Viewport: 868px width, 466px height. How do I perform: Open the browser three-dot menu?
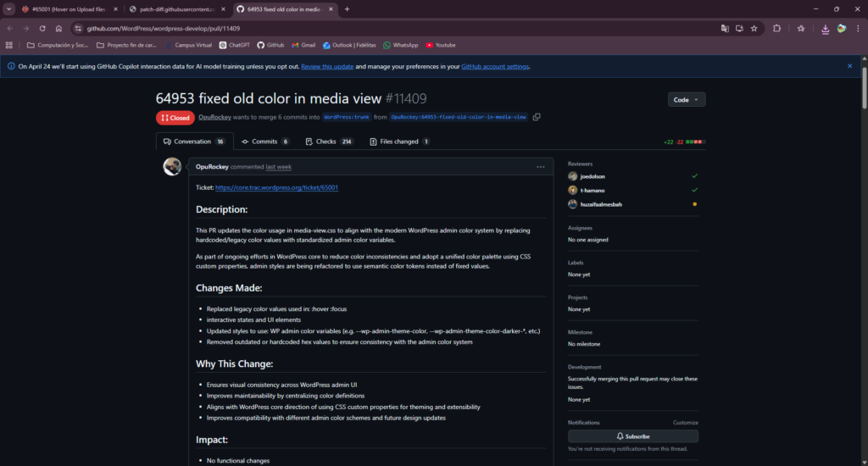[x=858, y=28]
